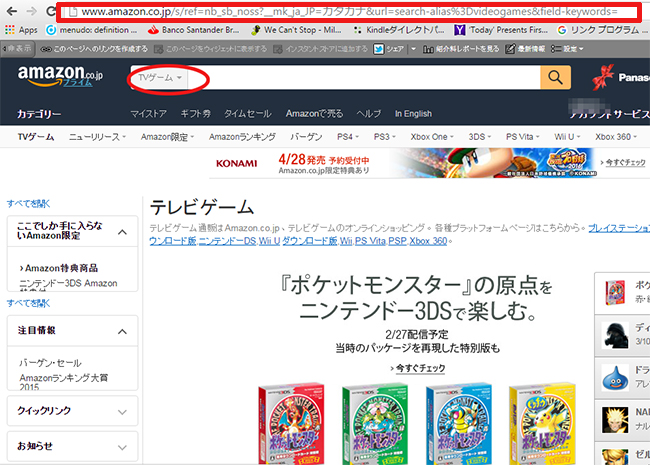Click the Amazon search text field
Viewport: 650px width, 465px height.
coord(364,78)
